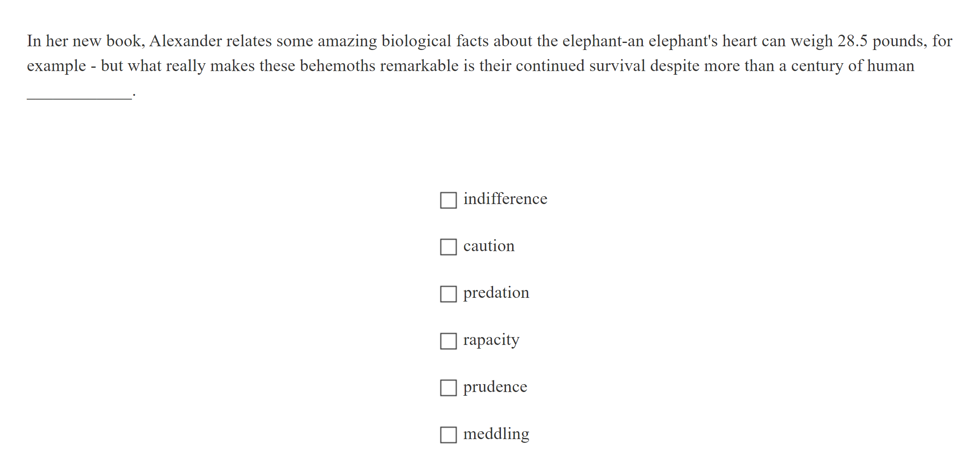The image size is (980, 468).
Task: Click the word "elephant-an" in the passage
Action: 603,40
